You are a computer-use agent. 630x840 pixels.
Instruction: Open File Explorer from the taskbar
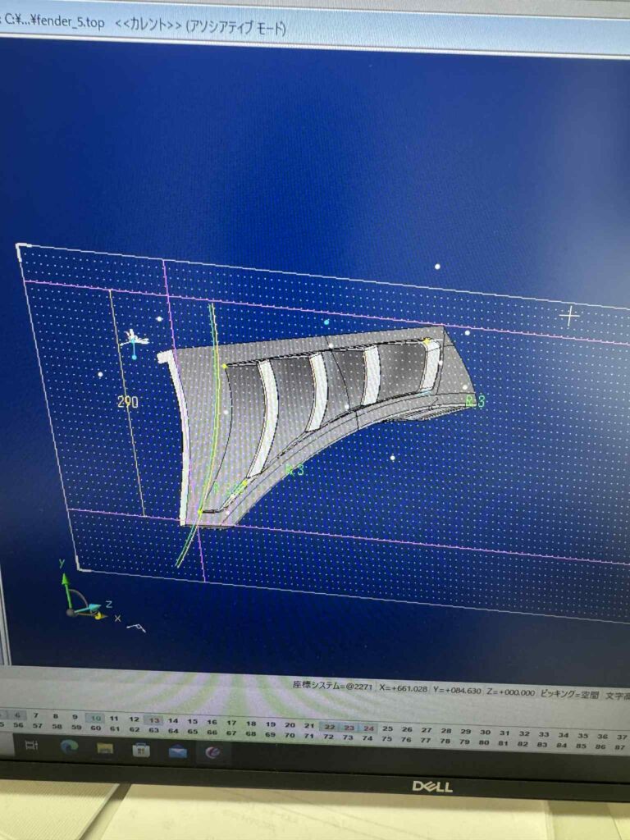pyautogui.click(x=105, y=748)
